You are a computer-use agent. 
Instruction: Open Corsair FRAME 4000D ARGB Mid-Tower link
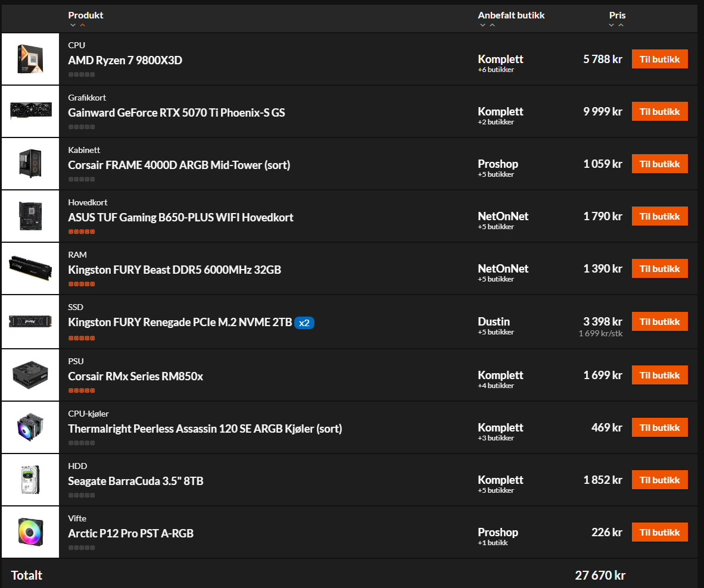(x=179, y=165)
